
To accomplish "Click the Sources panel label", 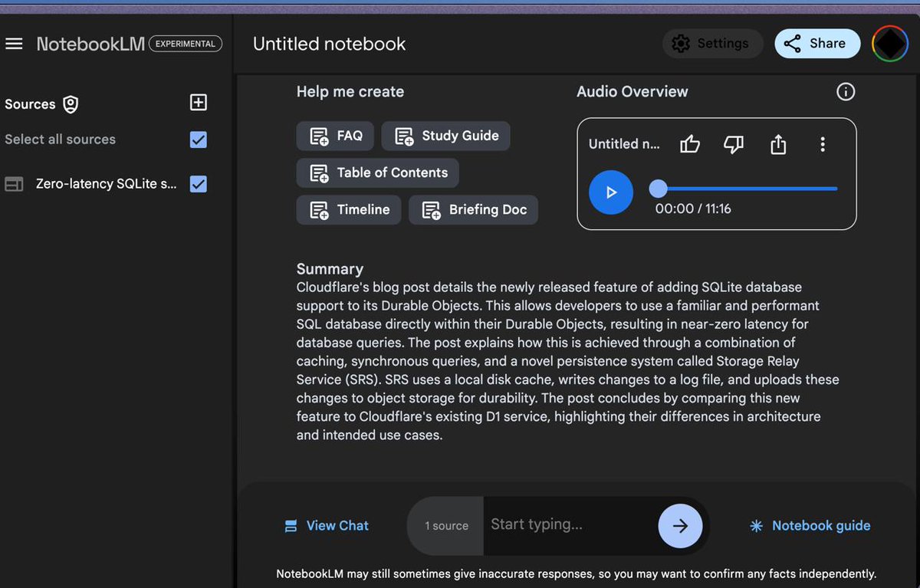I will [30, 104].
